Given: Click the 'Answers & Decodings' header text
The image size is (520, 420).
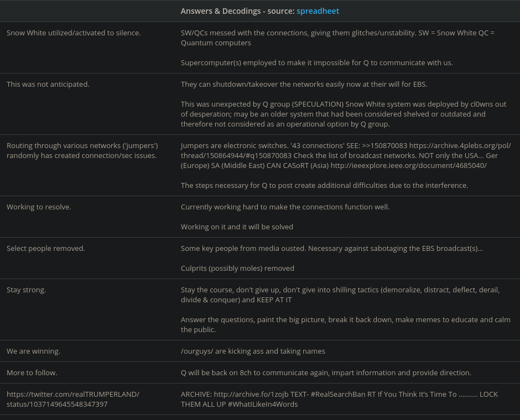Looking at the screenshot, I should click(222, 11).
